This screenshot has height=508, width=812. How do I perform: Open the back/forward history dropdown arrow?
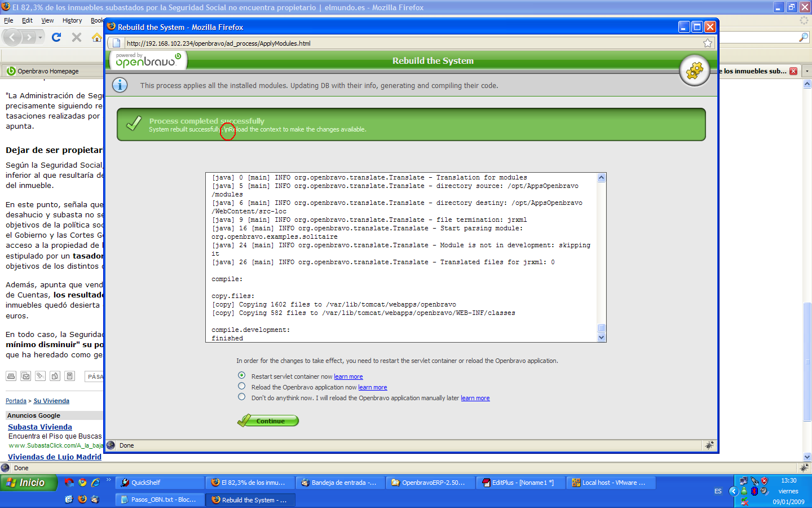pos(40,37)
